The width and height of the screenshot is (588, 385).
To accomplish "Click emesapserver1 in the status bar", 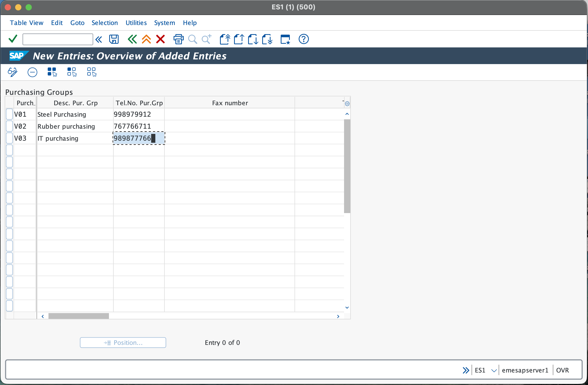I will tap(525, 370).
